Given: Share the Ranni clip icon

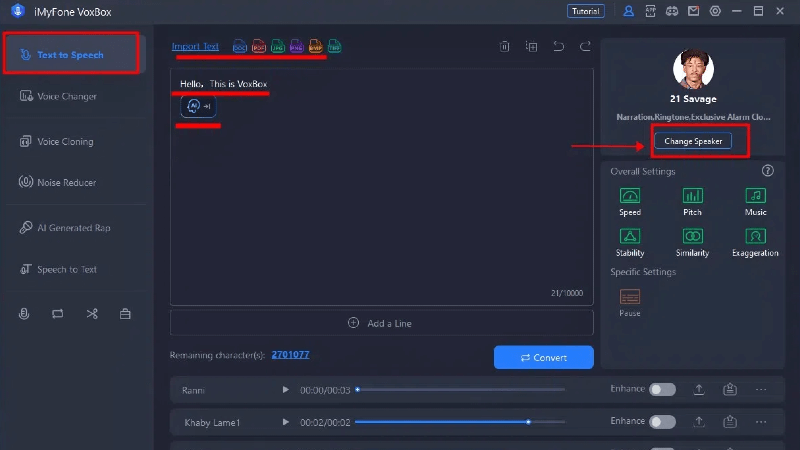Looking at the screenshot, I should [x=730, y=389].
